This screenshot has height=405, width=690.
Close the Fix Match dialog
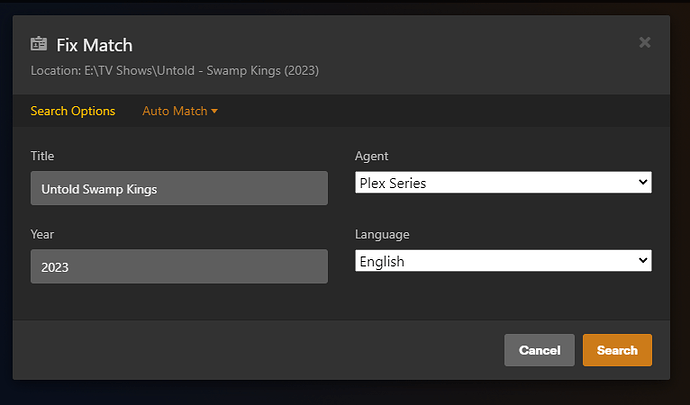[644, 42]
